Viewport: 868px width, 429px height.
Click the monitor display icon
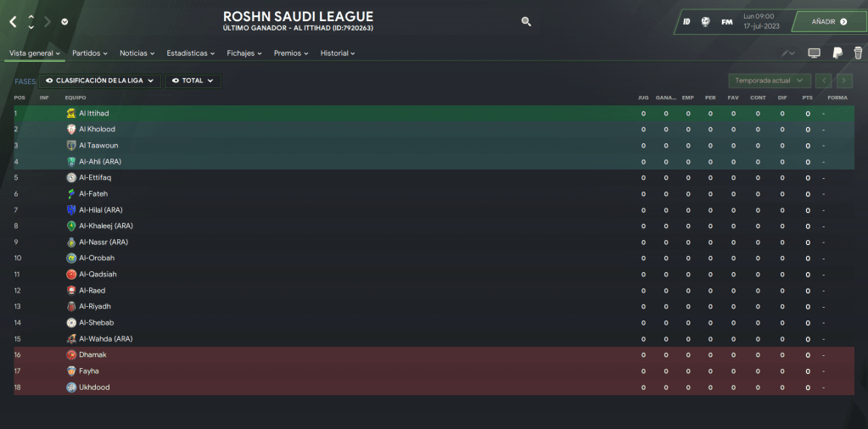(x=814, y=53)
